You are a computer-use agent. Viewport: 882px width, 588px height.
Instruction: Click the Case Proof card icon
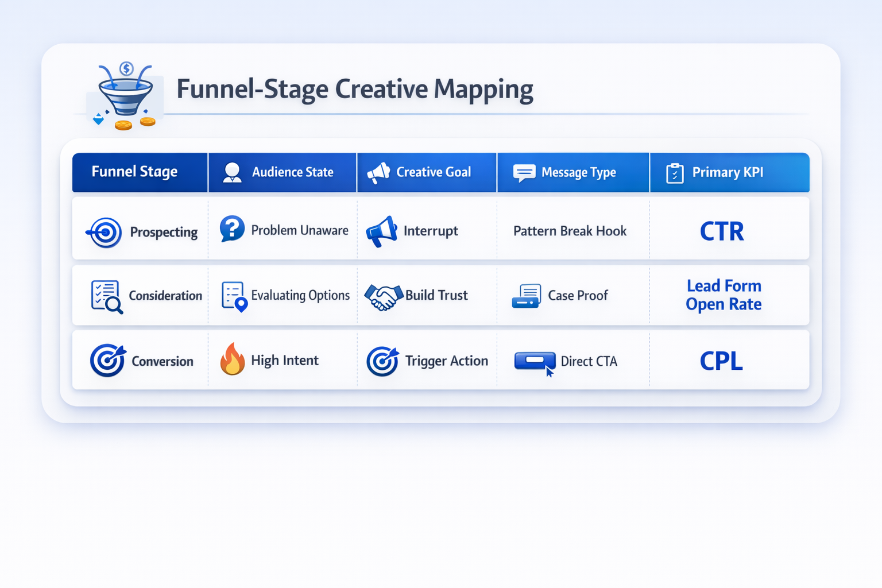(528, 296)
